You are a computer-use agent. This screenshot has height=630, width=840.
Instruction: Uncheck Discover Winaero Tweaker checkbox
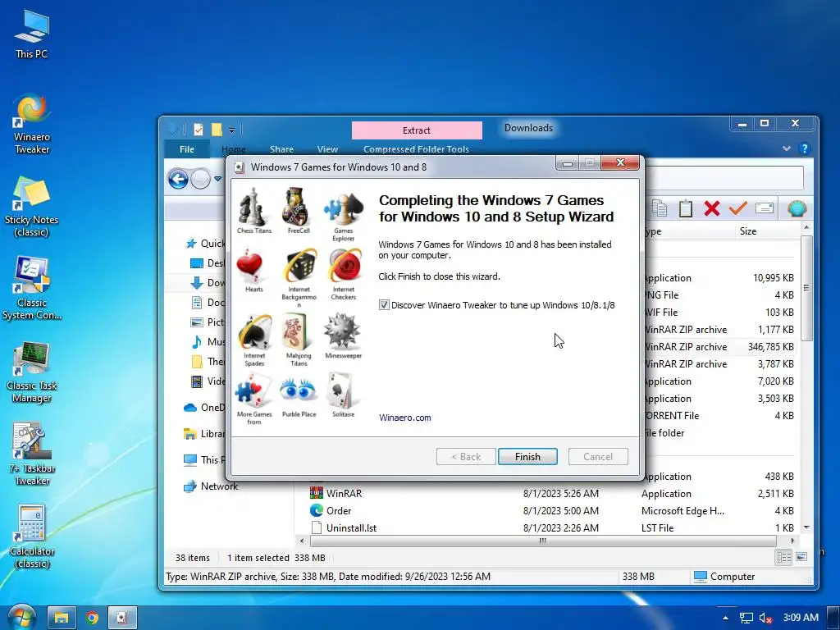(x=384, y=305)
